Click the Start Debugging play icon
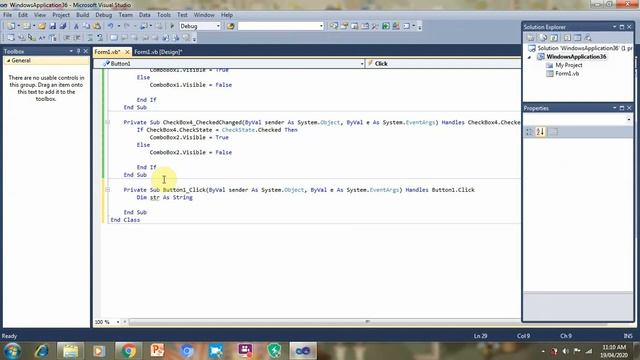 pyautogui.click(x=172, y=26)
